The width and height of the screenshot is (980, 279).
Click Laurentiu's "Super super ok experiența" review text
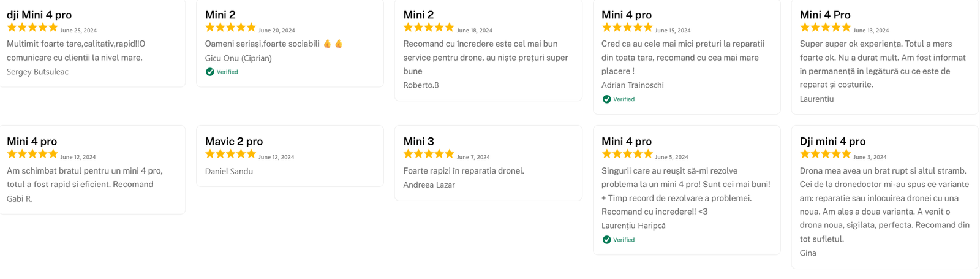click(883, 64)
